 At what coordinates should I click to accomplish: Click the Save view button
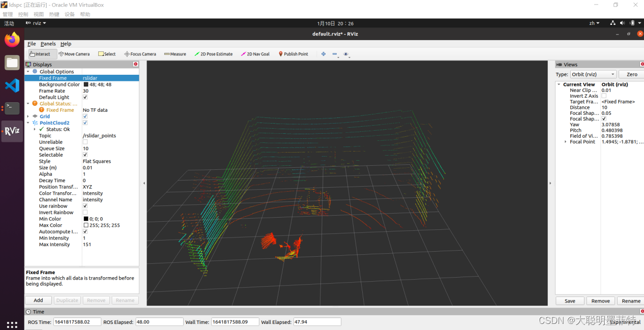(570, 301)
